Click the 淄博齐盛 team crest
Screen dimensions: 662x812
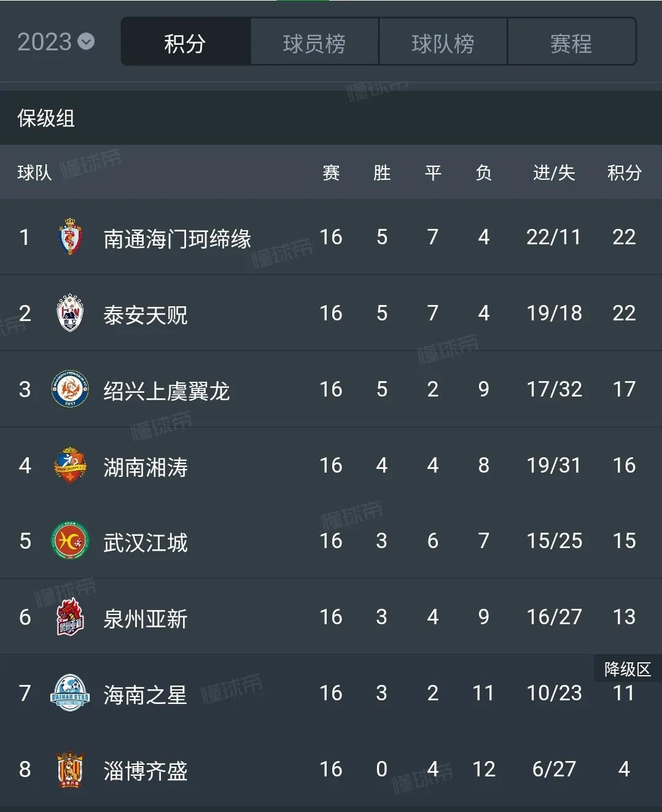coord(70,769)
